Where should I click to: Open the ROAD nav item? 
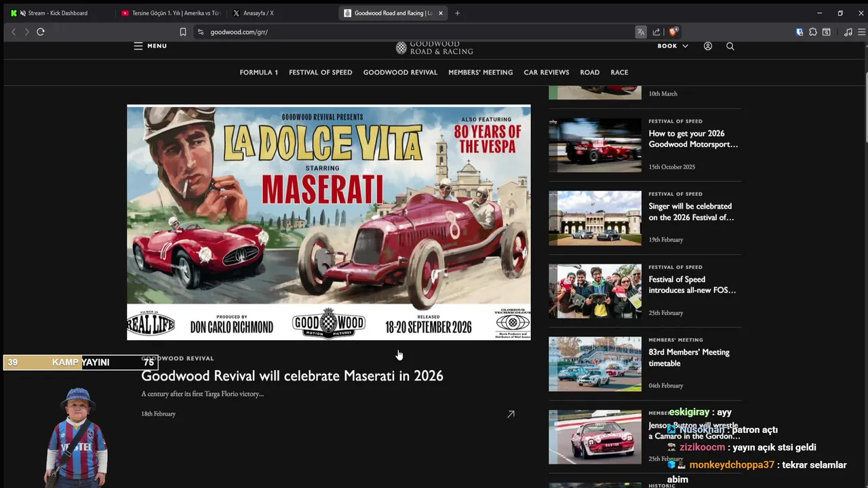pos(590,73)
